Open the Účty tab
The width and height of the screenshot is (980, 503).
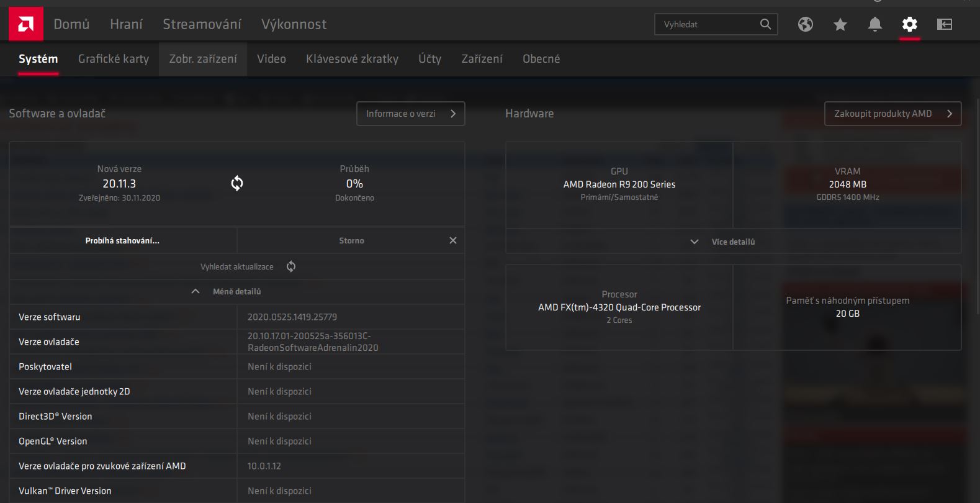click(429, 59)
